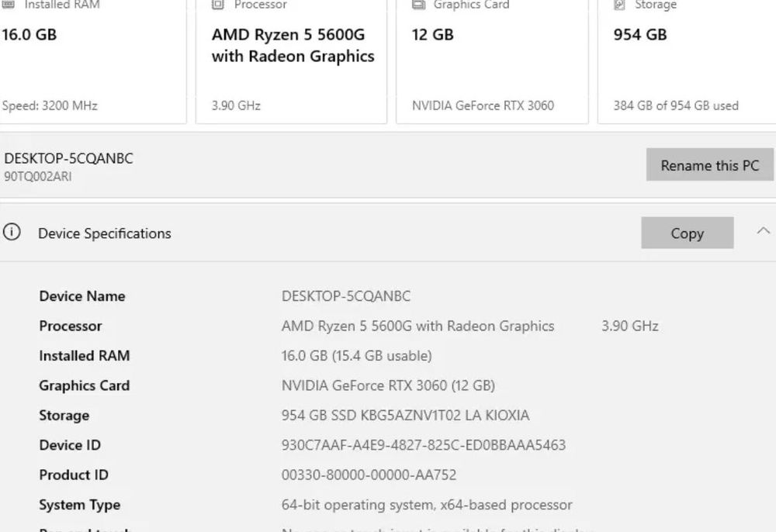Viewport: 776px width, 532px height.
Task: Click the Installed RAM icon
Action: 8,5
